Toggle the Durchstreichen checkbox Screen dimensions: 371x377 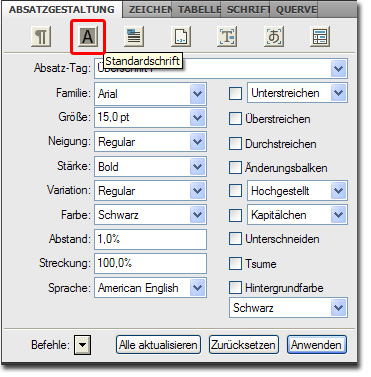235,144
